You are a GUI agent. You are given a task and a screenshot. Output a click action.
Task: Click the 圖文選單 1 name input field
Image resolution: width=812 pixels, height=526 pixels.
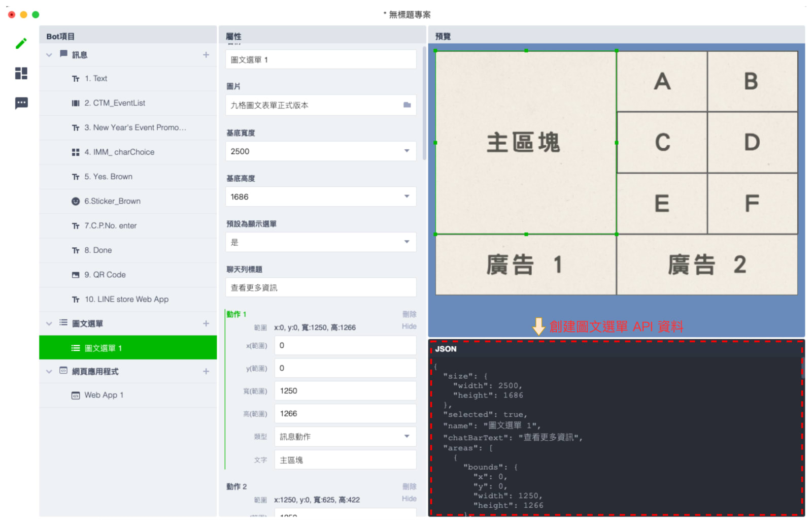click(321, 59)
